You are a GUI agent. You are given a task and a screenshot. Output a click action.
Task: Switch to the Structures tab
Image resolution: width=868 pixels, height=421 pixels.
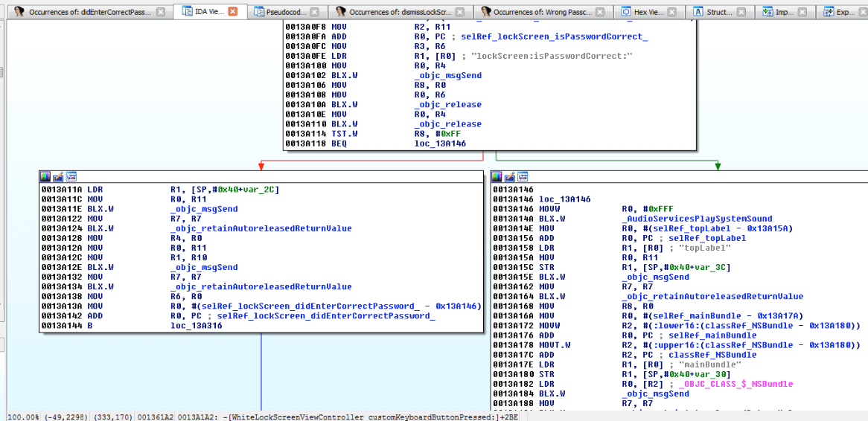[718, 12]
